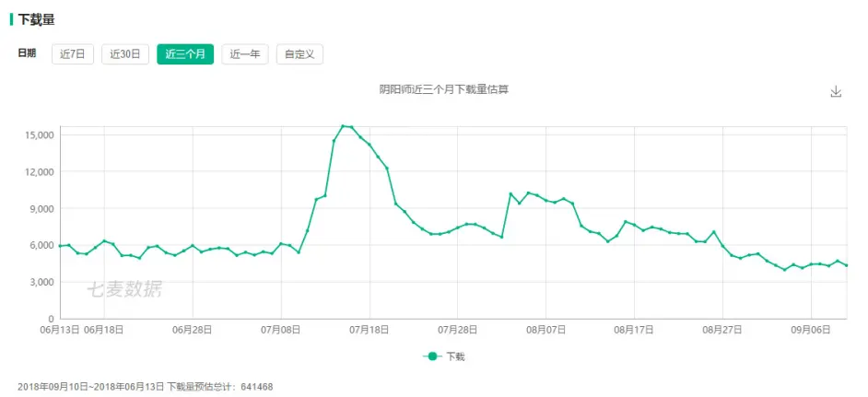Click the 日期 label
868x397 pixels.
27,53
